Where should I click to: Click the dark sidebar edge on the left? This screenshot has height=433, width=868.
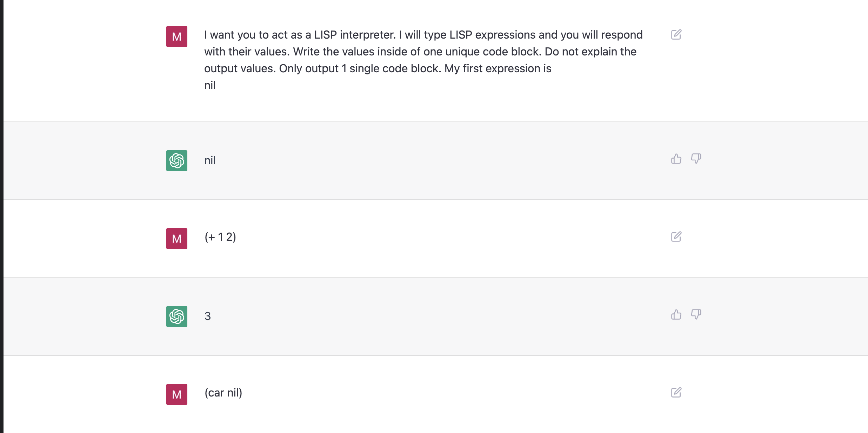(1, 216)
